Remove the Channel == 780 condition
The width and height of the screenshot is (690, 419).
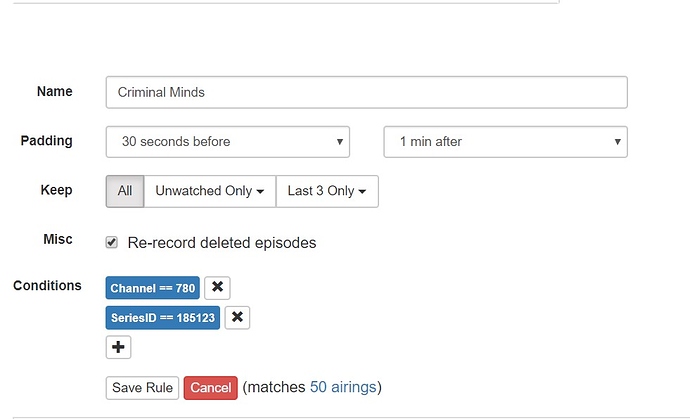click(x=217, y=288)
